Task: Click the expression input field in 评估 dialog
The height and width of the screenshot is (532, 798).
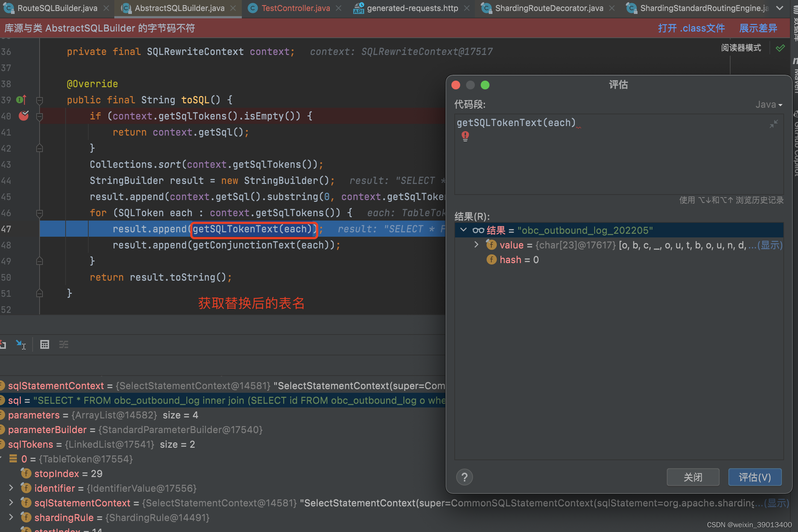Action: (x=619, y=154)
